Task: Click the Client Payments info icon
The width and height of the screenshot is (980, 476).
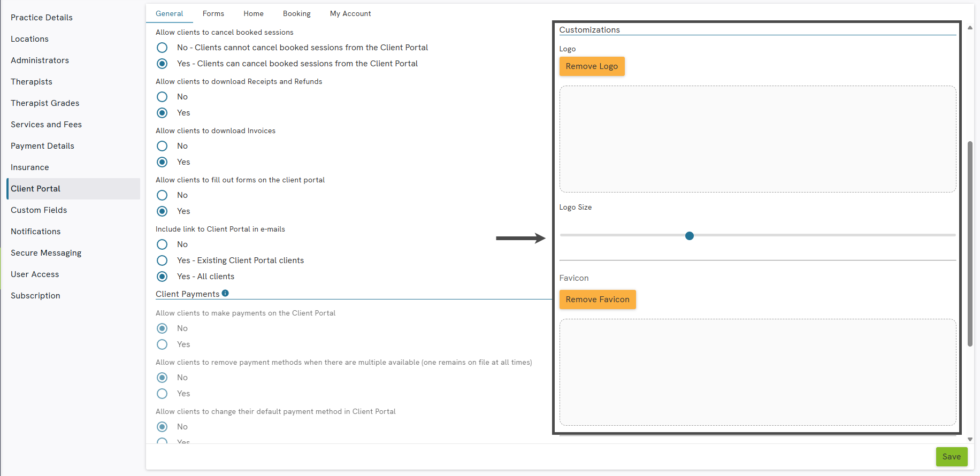Action: (x=225, y=293)
